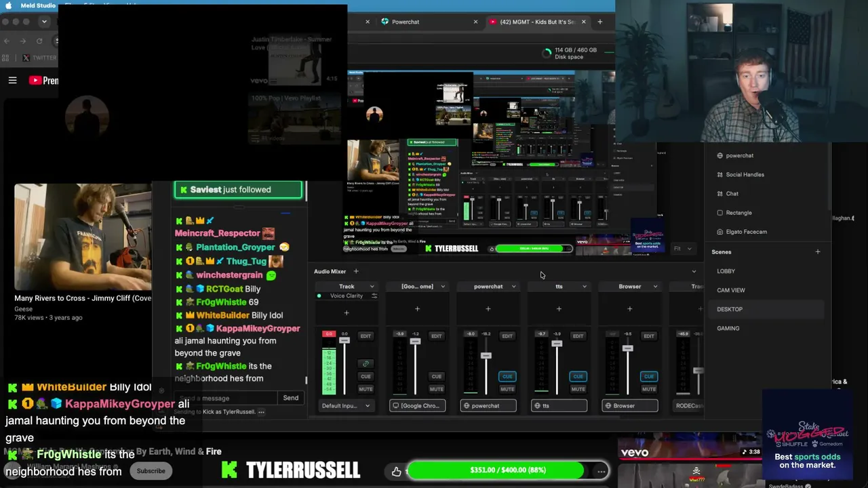Click EDIT on the powerchat channel
Screen dimensions: 868x488
pyautogui.click(x=507, y=336)
